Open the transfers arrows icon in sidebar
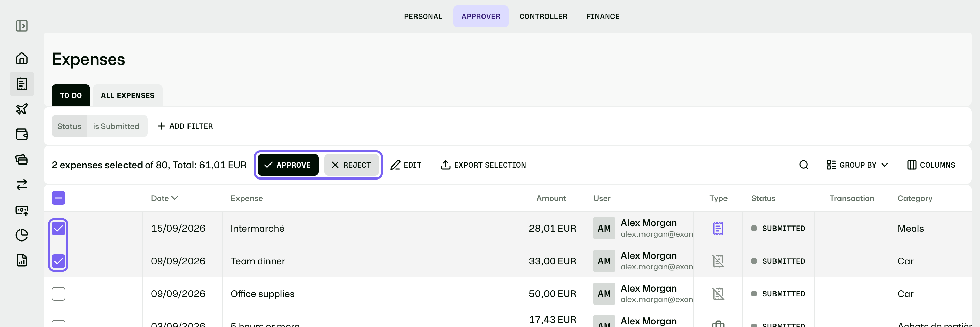 tap(22, 185)
